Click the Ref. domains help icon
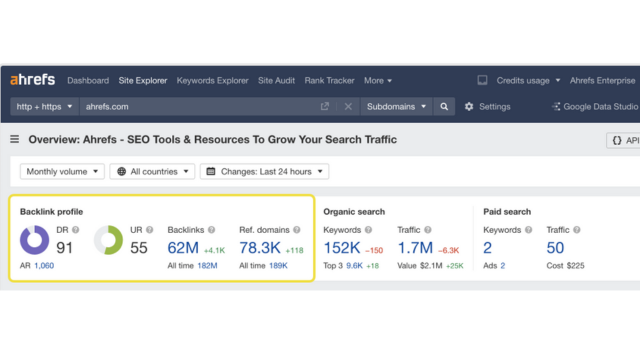 297,230
